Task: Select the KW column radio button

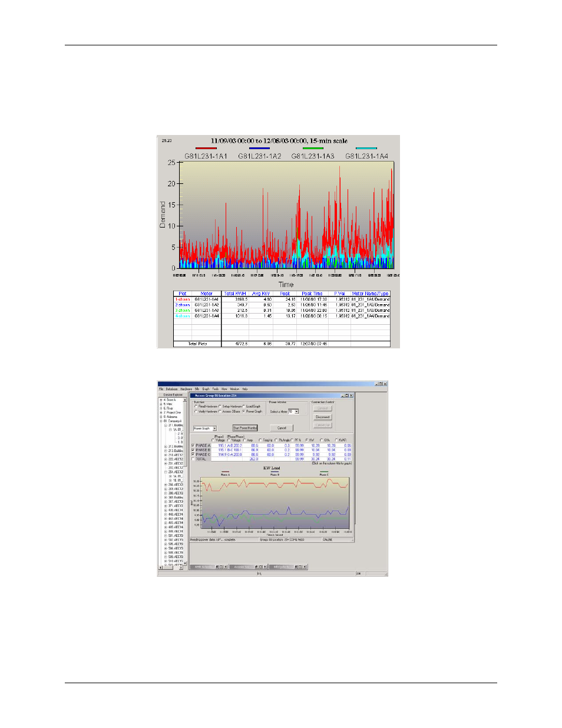Action: pos(308,440)
